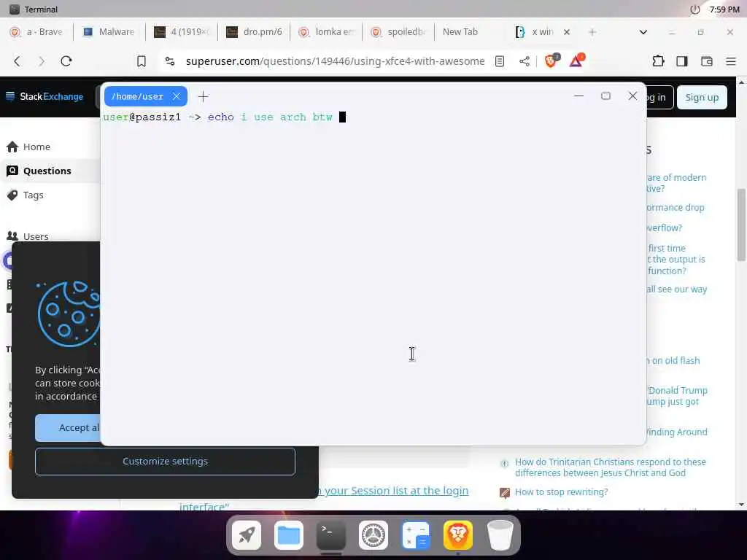Share this page via share icon
The width and height of the screenshot is (747, 560).
point(524,61)
